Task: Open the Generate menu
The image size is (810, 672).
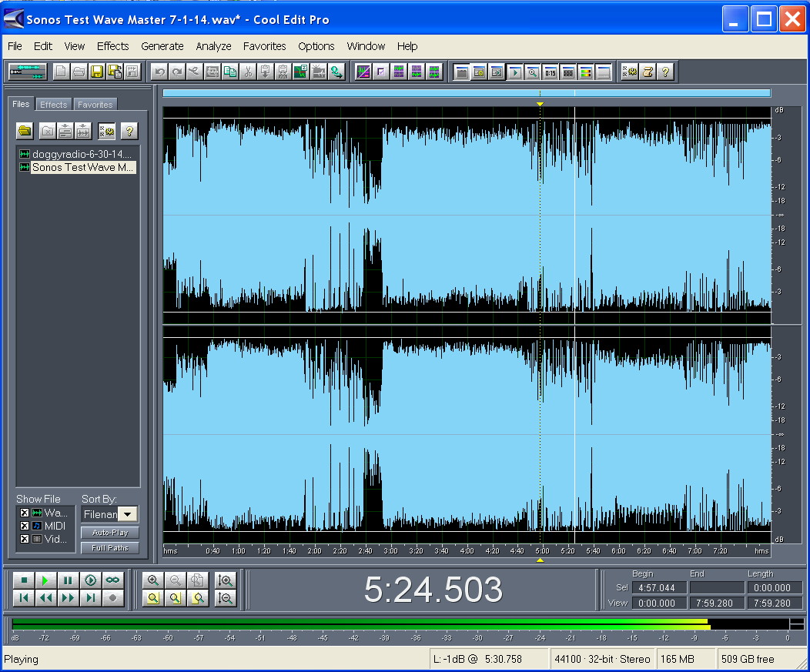Action: pyautogui.click(x=162, y=46)
